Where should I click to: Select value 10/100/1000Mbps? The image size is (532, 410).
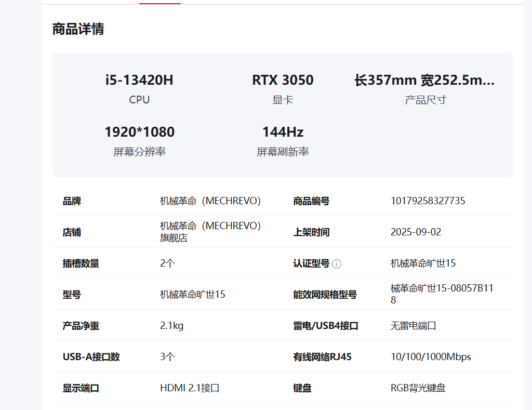[x=431, y=357]
